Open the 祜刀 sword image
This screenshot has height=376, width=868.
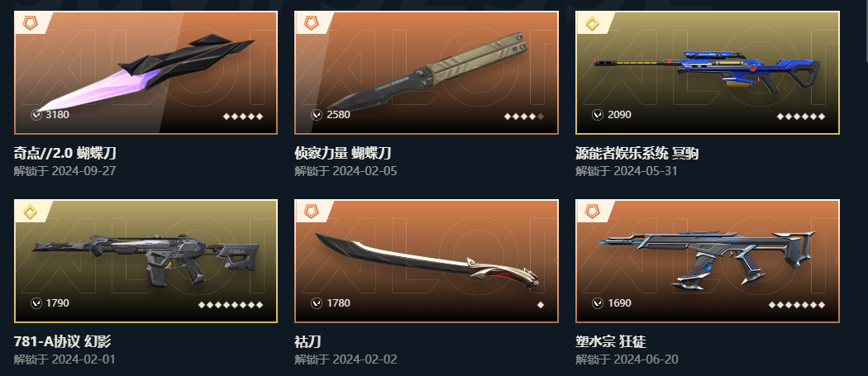[x=427, y=259]
